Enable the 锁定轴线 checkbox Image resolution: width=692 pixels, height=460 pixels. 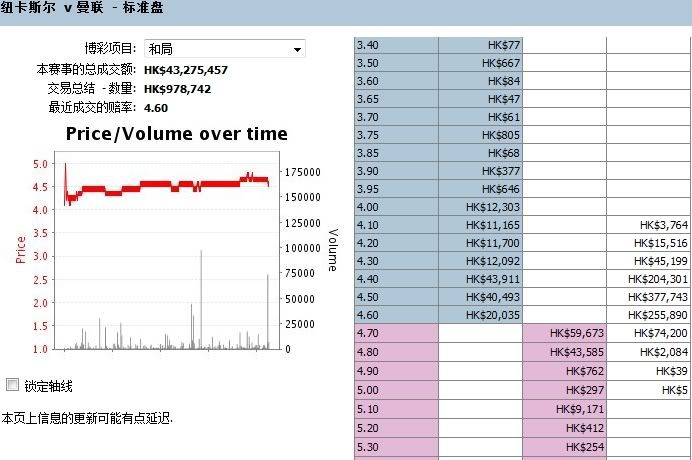(12, 385)
